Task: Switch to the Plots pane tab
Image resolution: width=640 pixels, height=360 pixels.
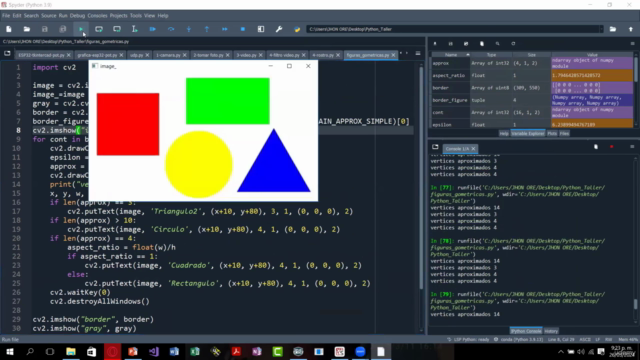Action: tap(552, 133)
